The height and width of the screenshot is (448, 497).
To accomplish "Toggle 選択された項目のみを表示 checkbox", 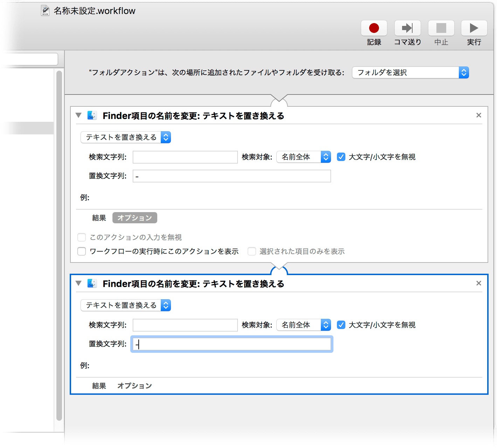I will tap(252, 251).
